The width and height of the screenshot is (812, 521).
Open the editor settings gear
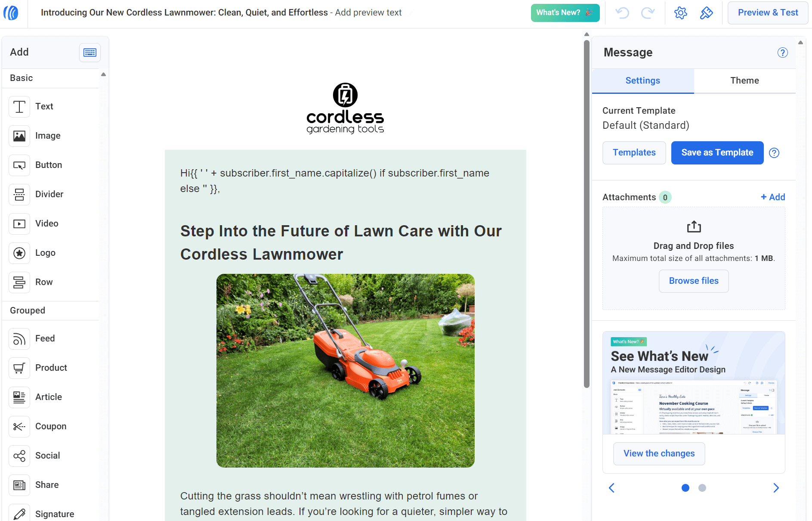[x=680, y=12]
